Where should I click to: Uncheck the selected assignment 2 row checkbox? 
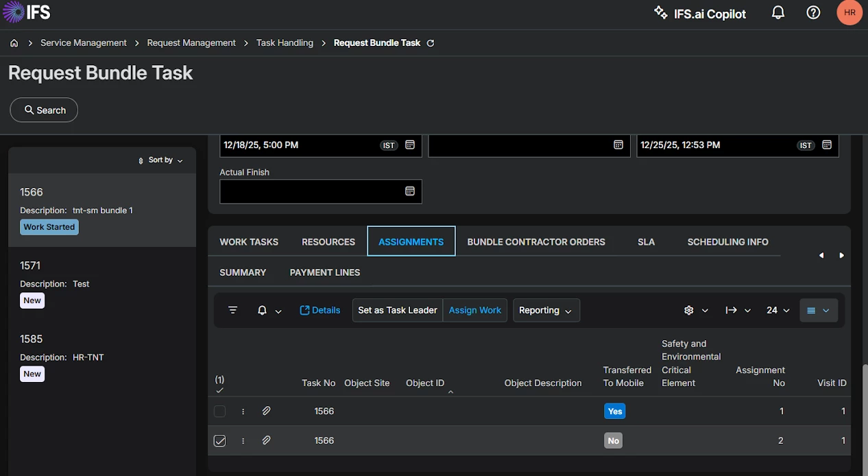click(219, 441)
